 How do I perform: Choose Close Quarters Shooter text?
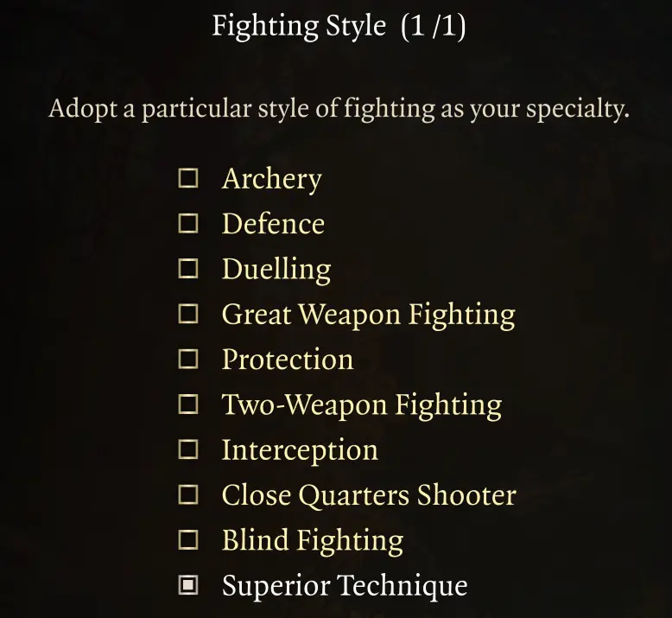369,495
